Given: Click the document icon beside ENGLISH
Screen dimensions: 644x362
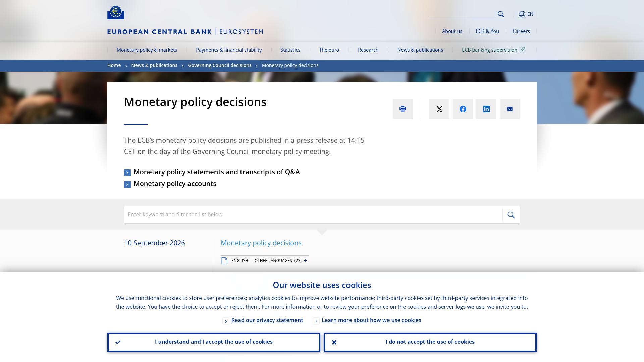Looking at the screenshot, I should tap(224, 261).
